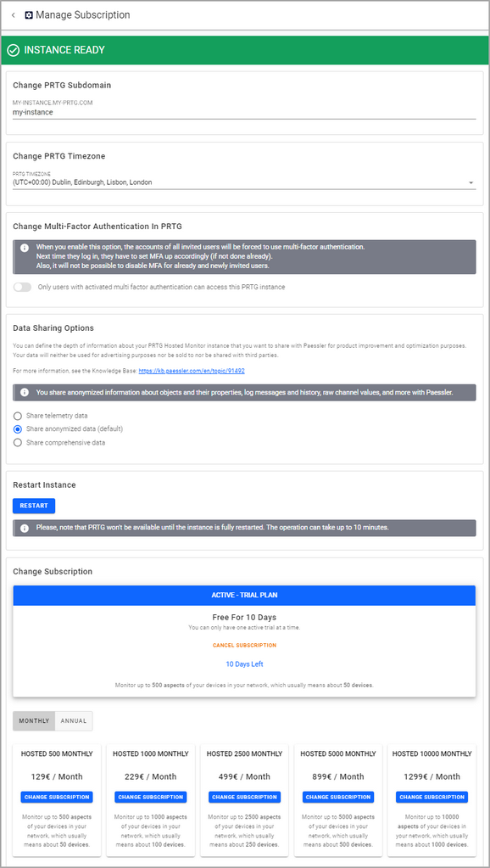Click the Restart Instance heading
490x868 pixels.
[44, 485]
